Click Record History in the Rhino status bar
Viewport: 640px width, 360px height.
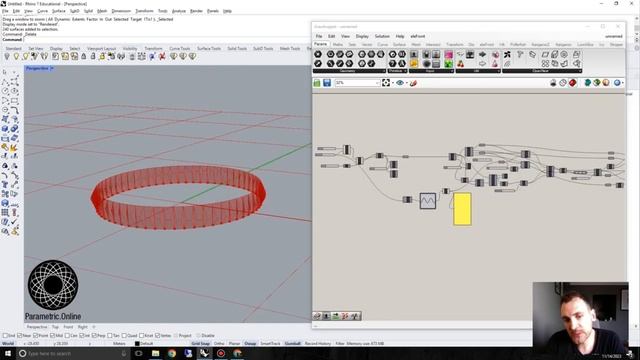pos(318,344)
